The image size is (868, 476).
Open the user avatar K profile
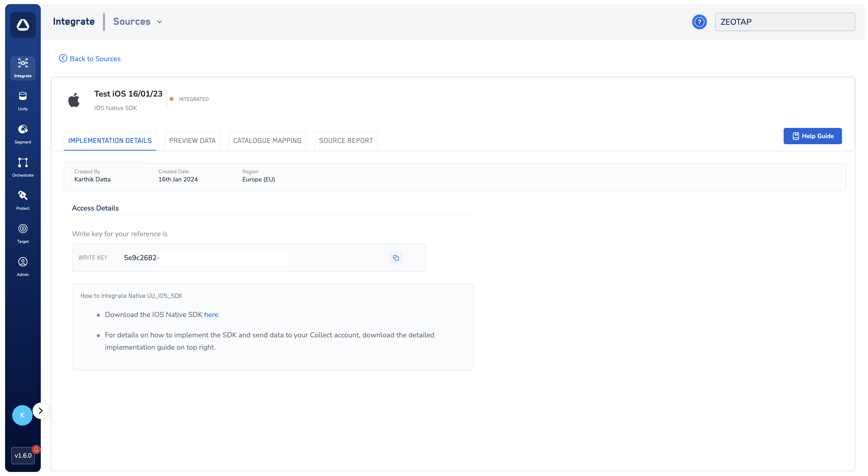[22, 415]
